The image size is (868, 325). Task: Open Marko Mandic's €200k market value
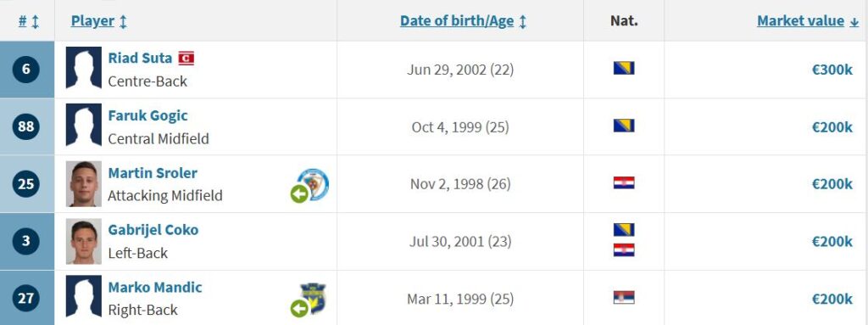[832, 299]
